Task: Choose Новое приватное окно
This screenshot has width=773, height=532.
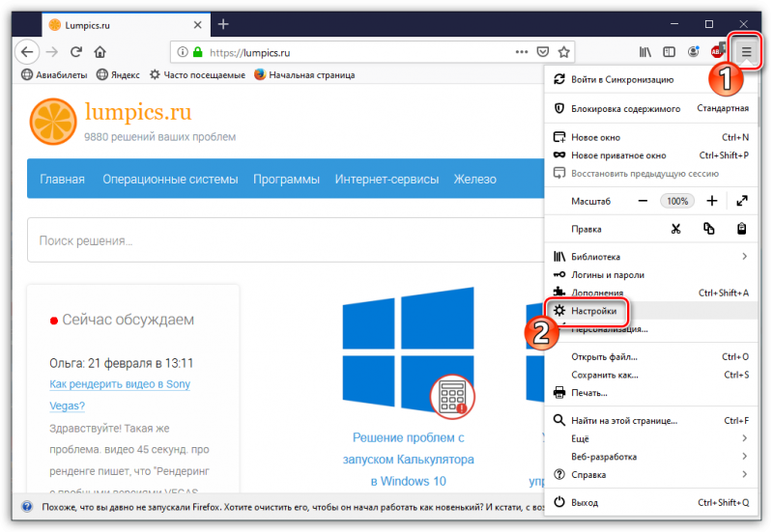Action: pyautogui.click(x=650, y=155)
